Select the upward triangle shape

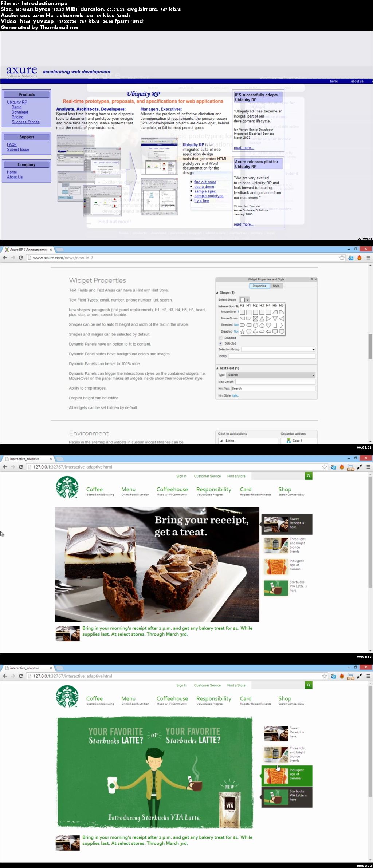point(262,319)
